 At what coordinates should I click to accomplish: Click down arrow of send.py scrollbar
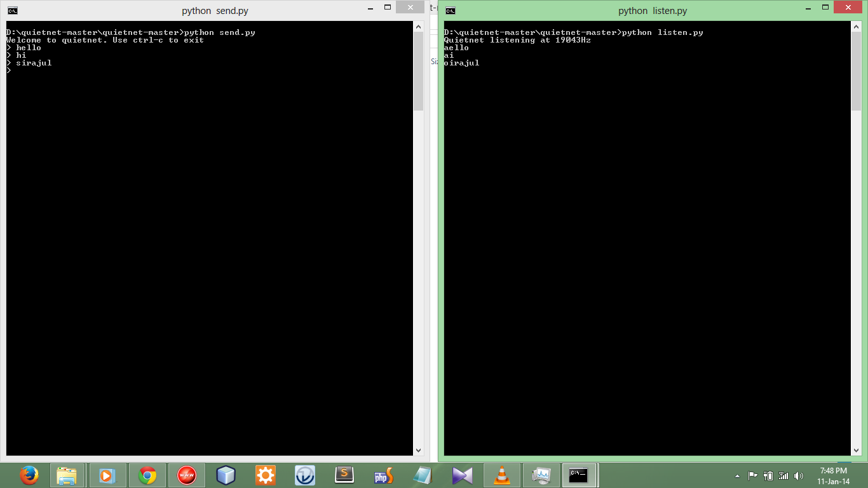[x=418, y=450]
